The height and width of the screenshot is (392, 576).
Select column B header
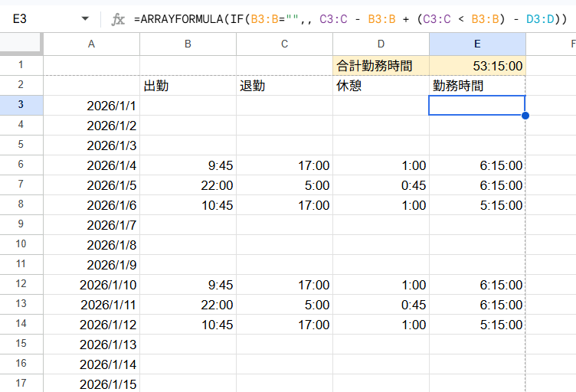coord(188,44)
